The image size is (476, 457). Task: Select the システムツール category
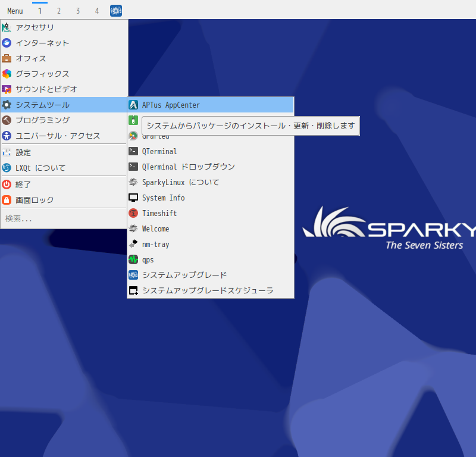64,105
